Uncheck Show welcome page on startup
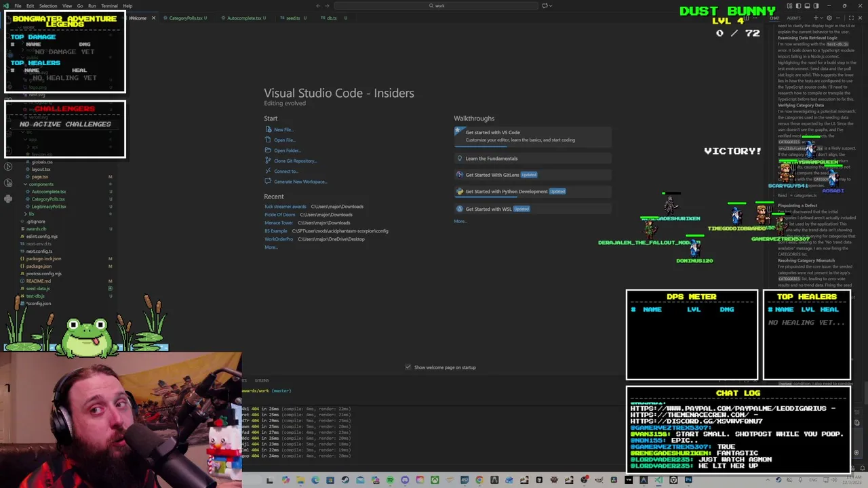Image resolution: width=868 pixels, height=488 pixels. tap(408, 367)
